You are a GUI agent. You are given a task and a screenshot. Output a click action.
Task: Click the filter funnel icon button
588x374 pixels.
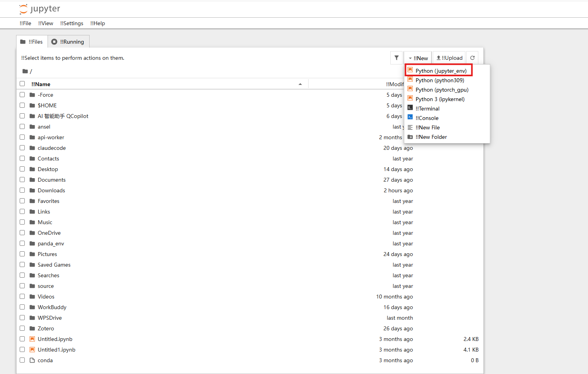pyautogui.click(x=397, y=58)
